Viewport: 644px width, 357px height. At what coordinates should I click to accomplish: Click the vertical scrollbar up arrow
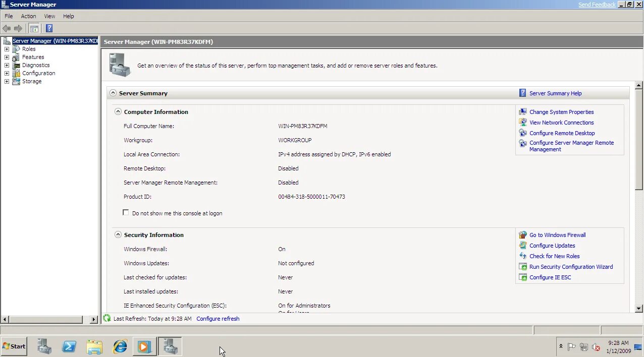point(639,85)
